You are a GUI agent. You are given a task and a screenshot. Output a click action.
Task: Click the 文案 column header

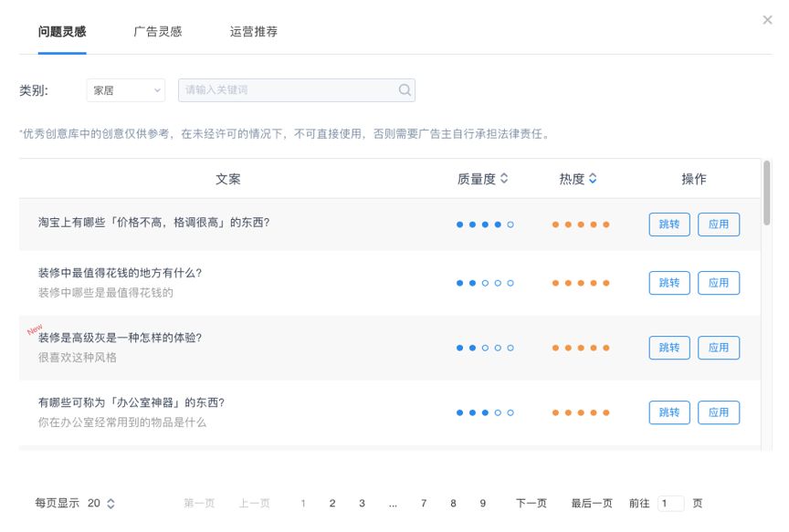(228, 179)
